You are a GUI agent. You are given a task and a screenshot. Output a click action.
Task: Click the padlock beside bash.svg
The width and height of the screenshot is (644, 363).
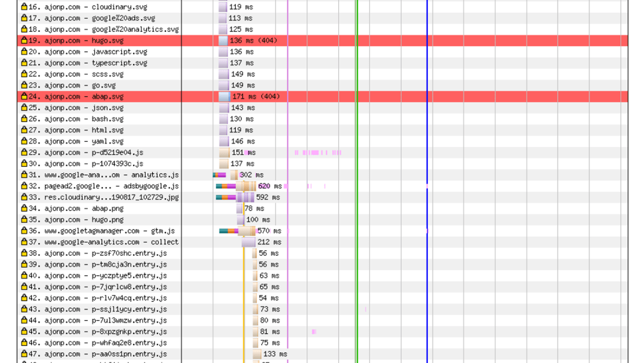coord(24,119)
